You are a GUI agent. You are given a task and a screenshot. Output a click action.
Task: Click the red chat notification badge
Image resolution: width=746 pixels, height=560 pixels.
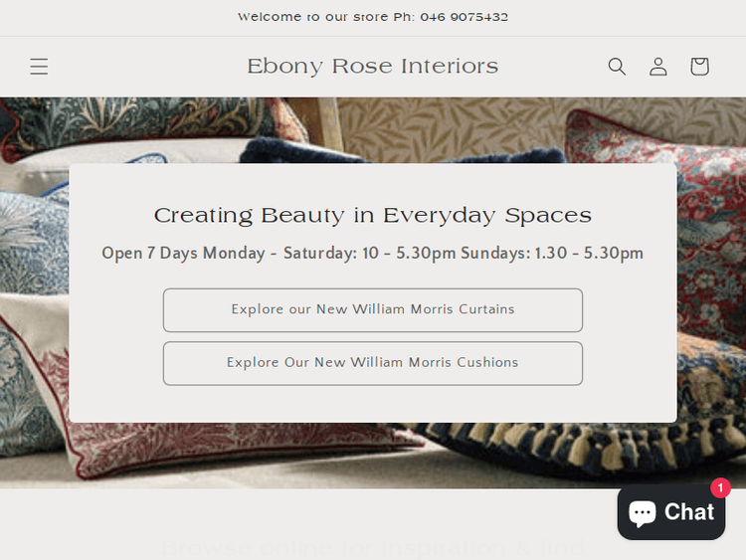pyautogui.click(x=720, y=488)
